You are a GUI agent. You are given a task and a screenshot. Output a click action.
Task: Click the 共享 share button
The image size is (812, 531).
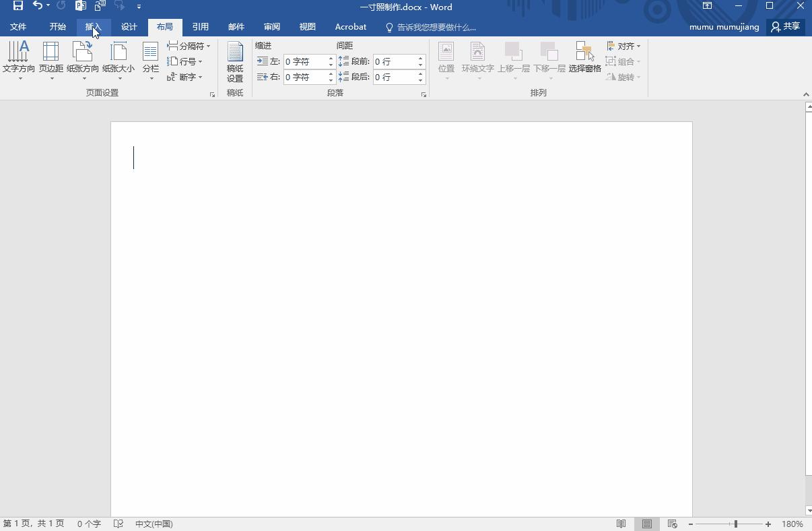coord(786,27)
